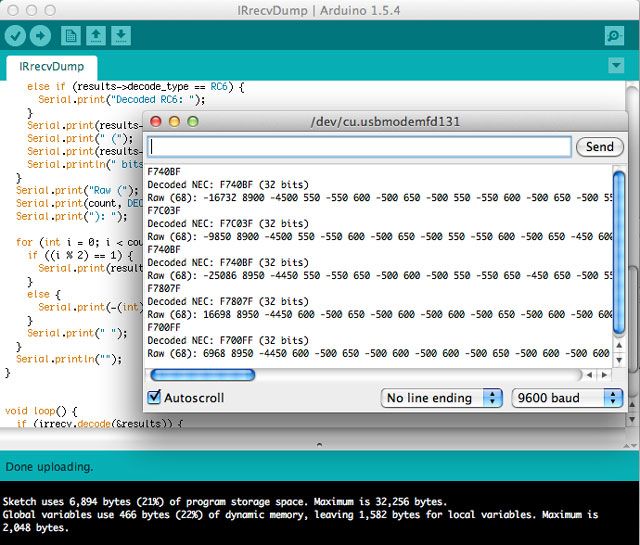
Task: Click the Verify sketch checkmark icon
Action: pos(15,36)
